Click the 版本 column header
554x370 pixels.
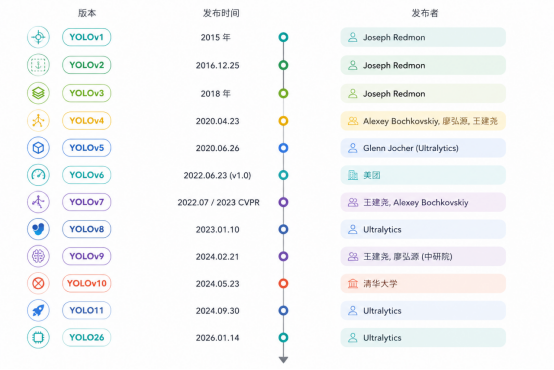(87, 13)
